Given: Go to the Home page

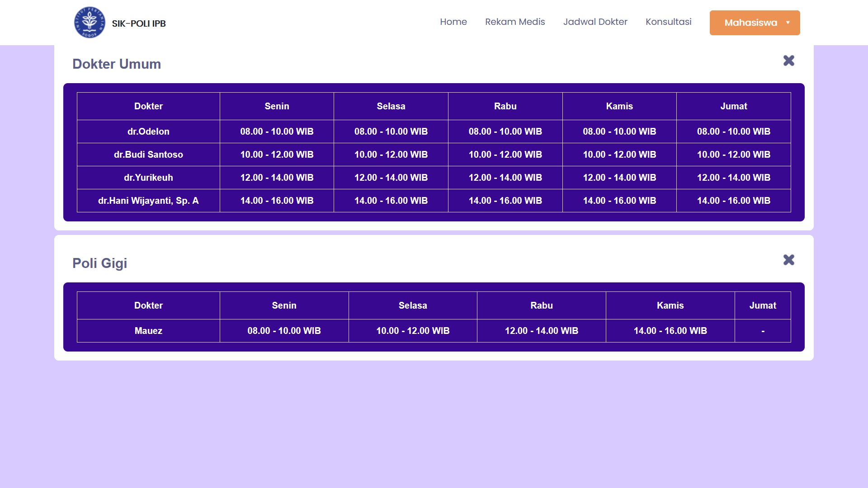Looking at the screenshot, I should point(453,22).
